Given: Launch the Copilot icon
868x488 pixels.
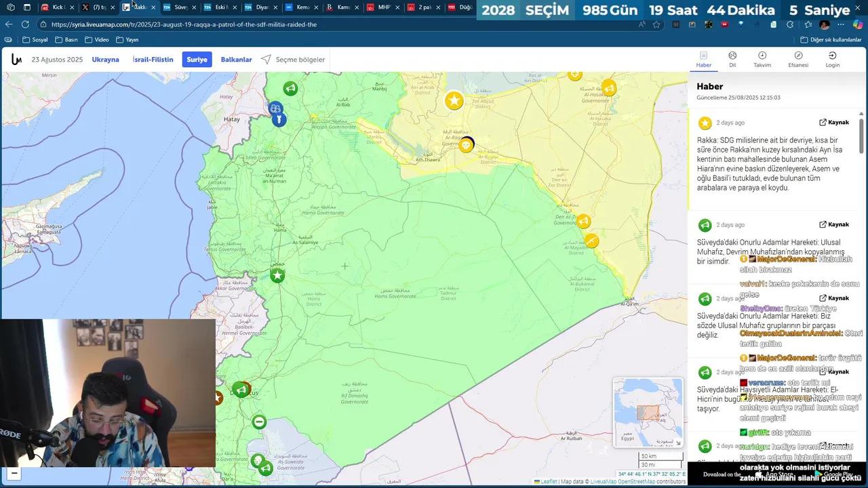Looking at the screenshot, I should pyautogui.click(x=858, y=24).
